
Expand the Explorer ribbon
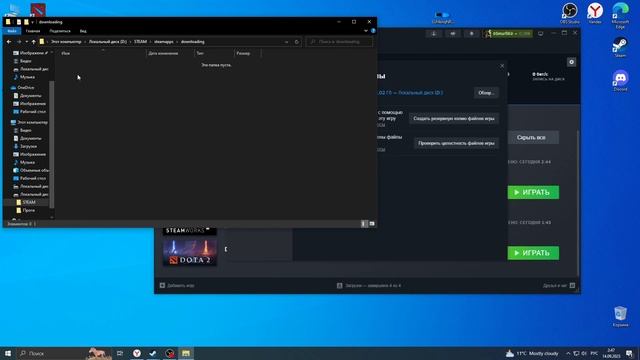pyautogui.click(x=366, y=31)
